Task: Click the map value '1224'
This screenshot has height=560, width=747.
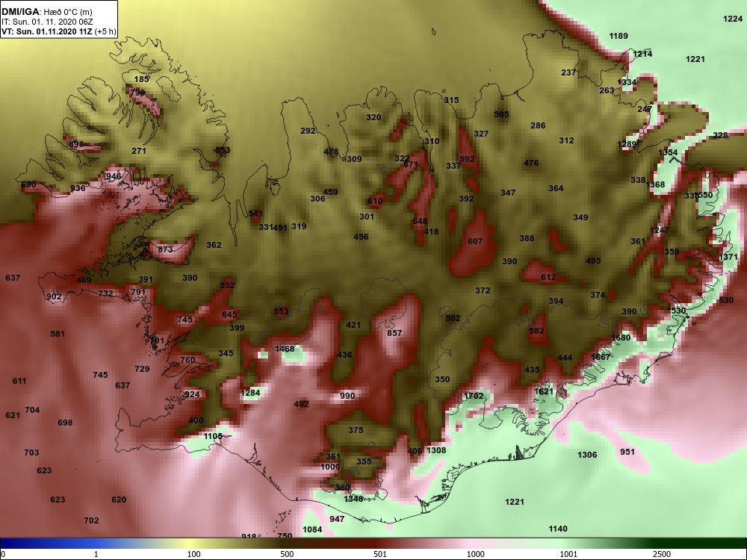Action: pos(733,19)
